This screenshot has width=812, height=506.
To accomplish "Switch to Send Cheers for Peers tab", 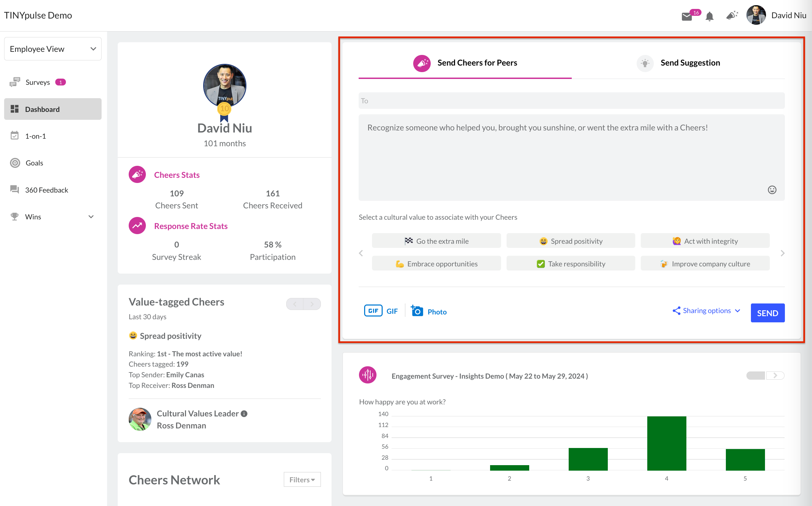I will coord(465,63).
